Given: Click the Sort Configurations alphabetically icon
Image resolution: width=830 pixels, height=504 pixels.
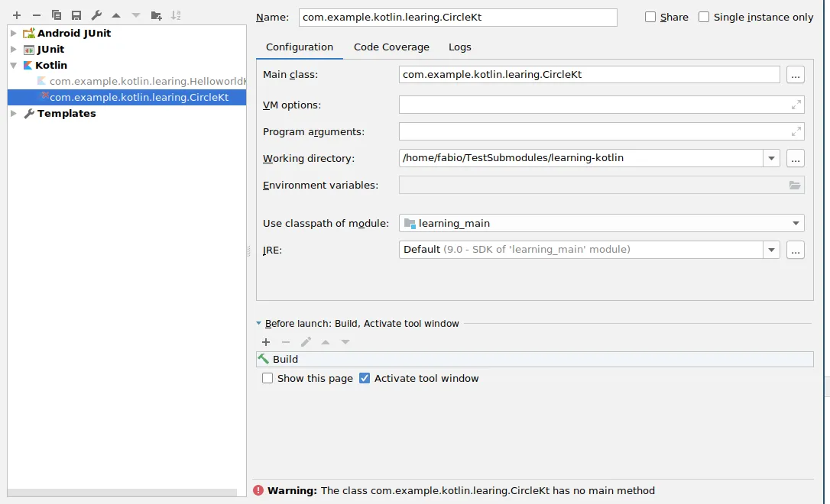Looking at the screenshot, I should (x=176, y=15).
